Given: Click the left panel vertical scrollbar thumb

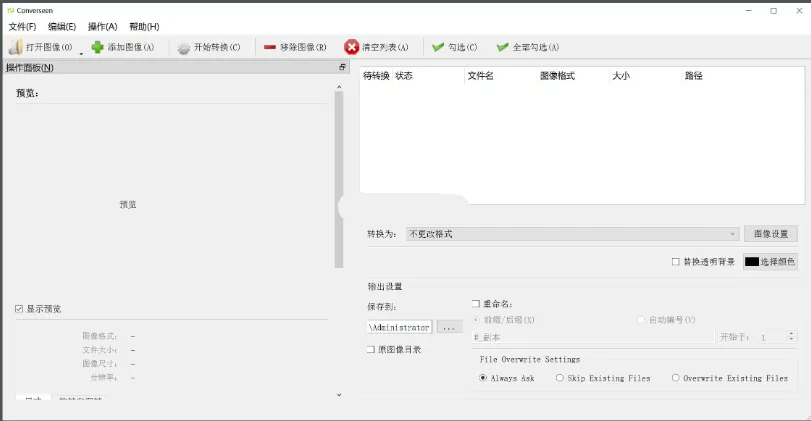Looking at the screenshot, I should coord(339,179).
